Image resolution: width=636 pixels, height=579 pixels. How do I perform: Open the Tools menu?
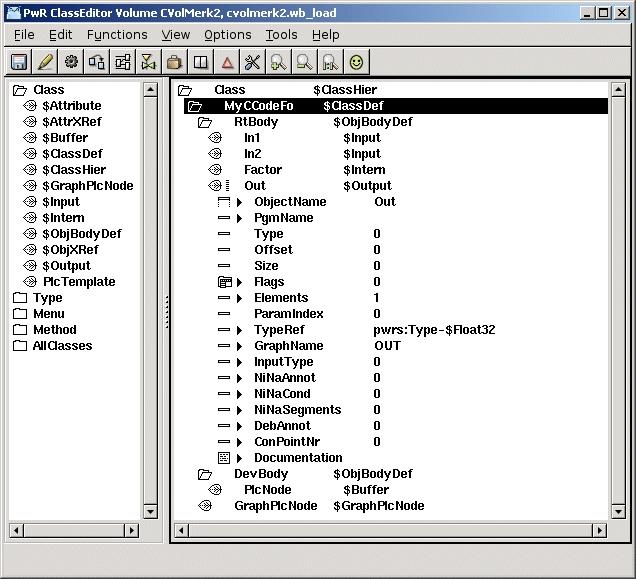(x=281, y=35)
